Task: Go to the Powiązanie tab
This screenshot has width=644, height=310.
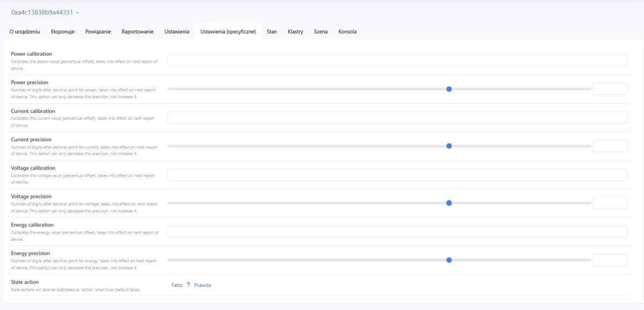Action: coord(98,32)
